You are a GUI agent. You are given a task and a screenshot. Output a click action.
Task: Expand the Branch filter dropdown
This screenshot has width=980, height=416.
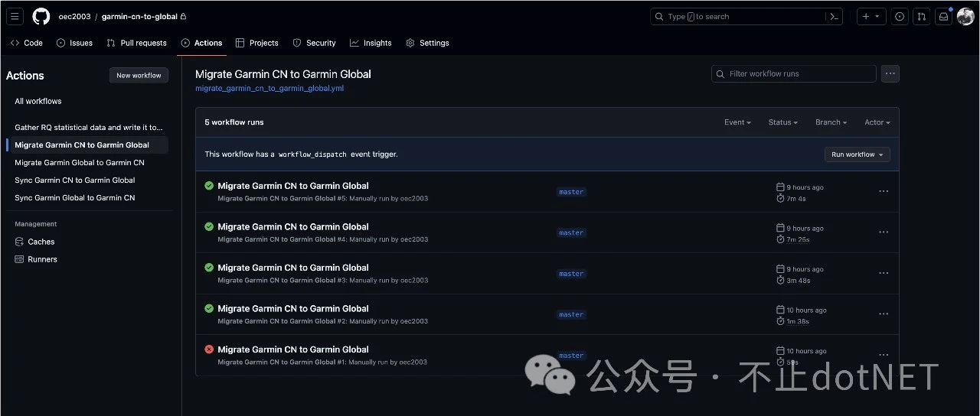pos(831,122)
